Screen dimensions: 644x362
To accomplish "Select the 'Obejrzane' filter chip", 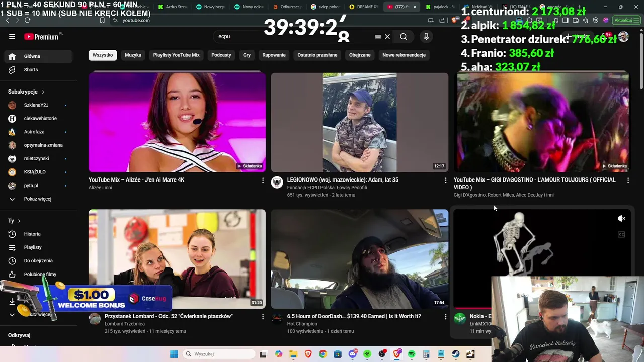I will point(360,55).
